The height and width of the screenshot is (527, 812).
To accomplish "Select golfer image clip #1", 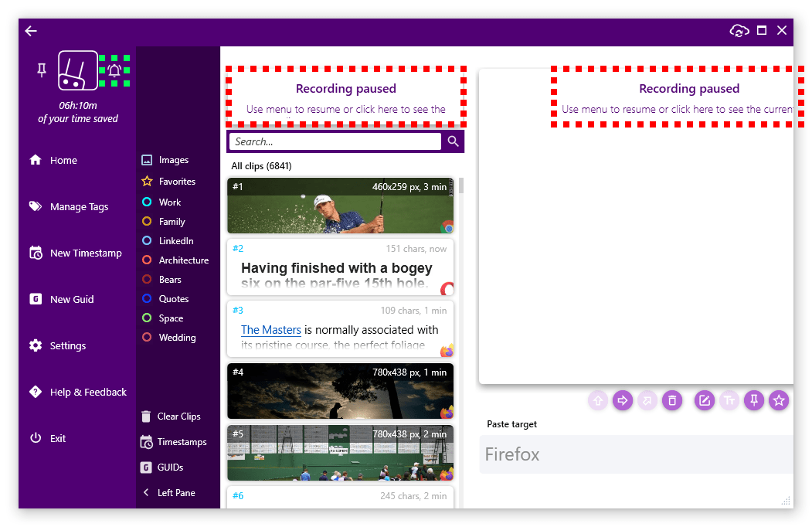I will tap(340, 206).
